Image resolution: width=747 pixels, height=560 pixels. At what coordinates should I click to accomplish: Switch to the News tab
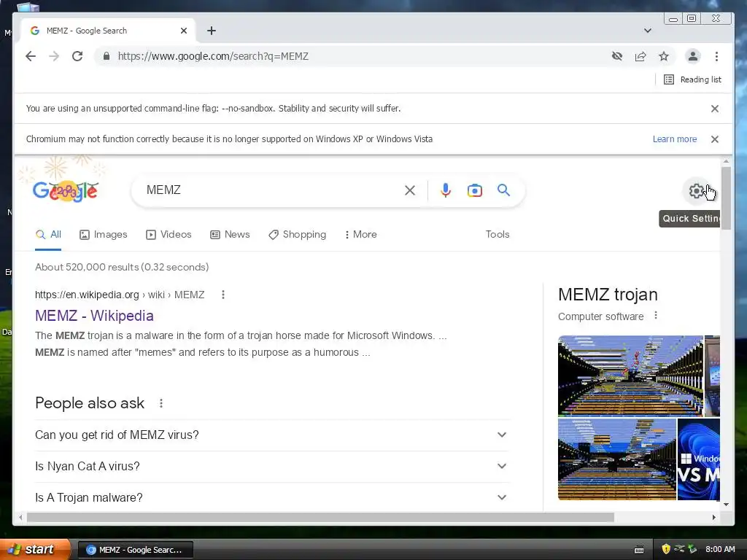[230, 234]
